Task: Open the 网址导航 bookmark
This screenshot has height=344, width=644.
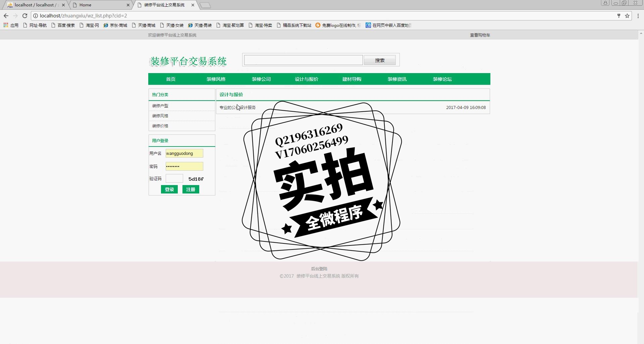Action: point(35,25)
